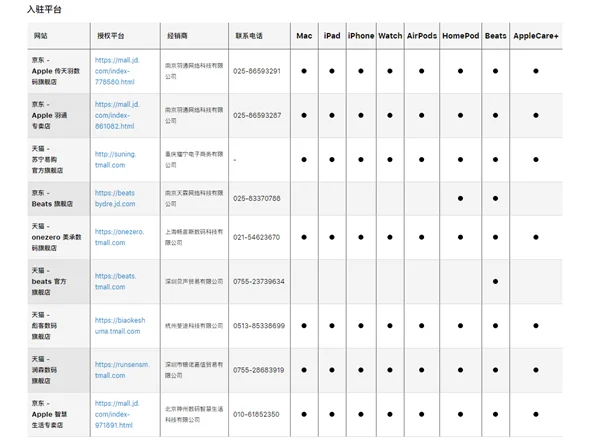
Task: Click the HomePod dot in 京东 Beats 旗舰店 row
Action: (460, 199)
